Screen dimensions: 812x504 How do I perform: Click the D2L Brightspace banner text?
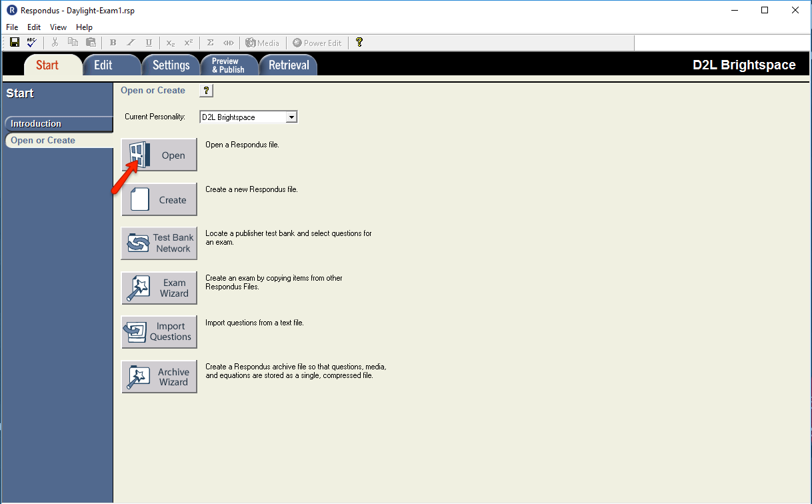744,65
